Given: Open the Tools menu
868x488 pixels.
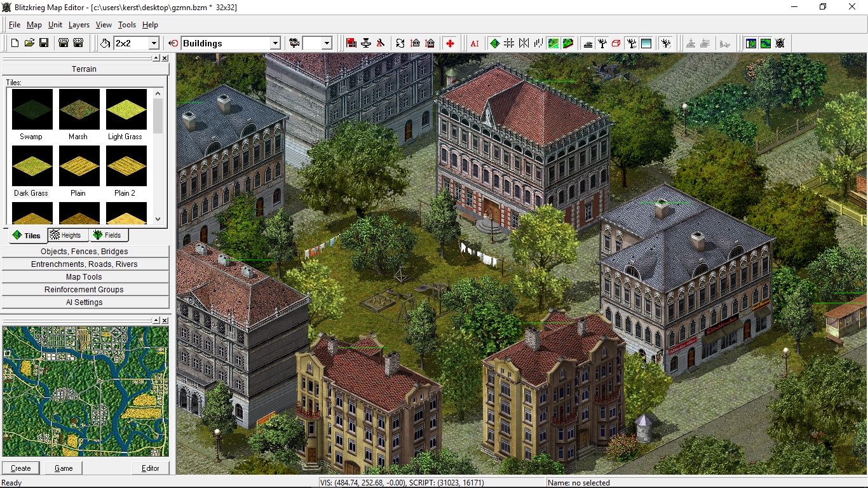Looking at the screenshot, I should [127, 25].
